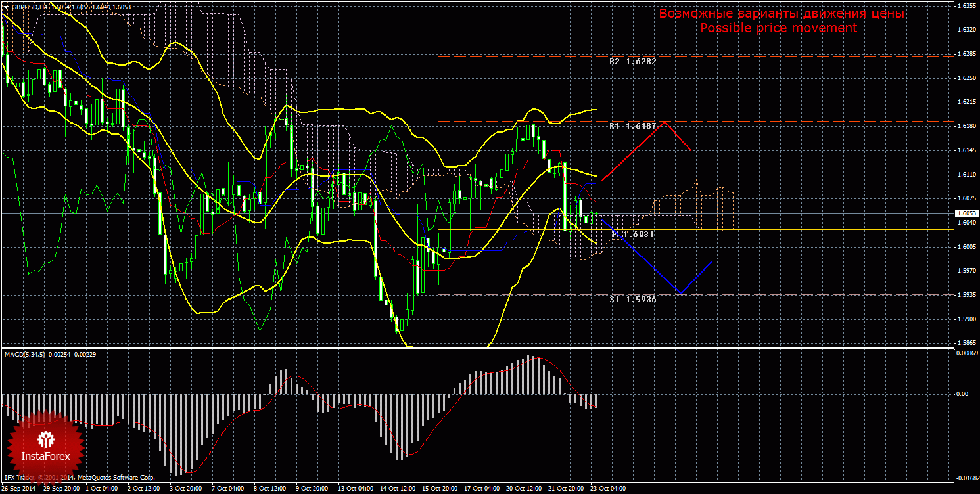Select the 23 Oct 04:00 time label
Viewport: 980px width, 494px height.
607,489
